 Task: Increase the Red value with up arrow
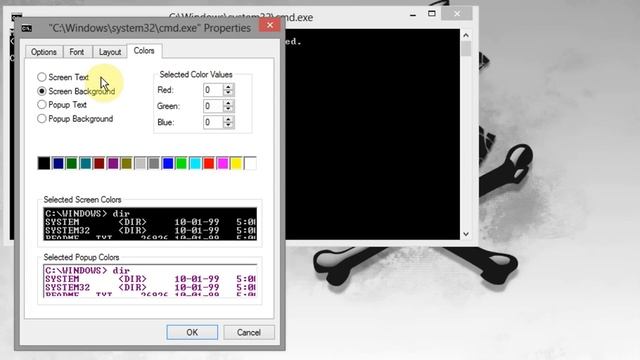click(229, 87)
